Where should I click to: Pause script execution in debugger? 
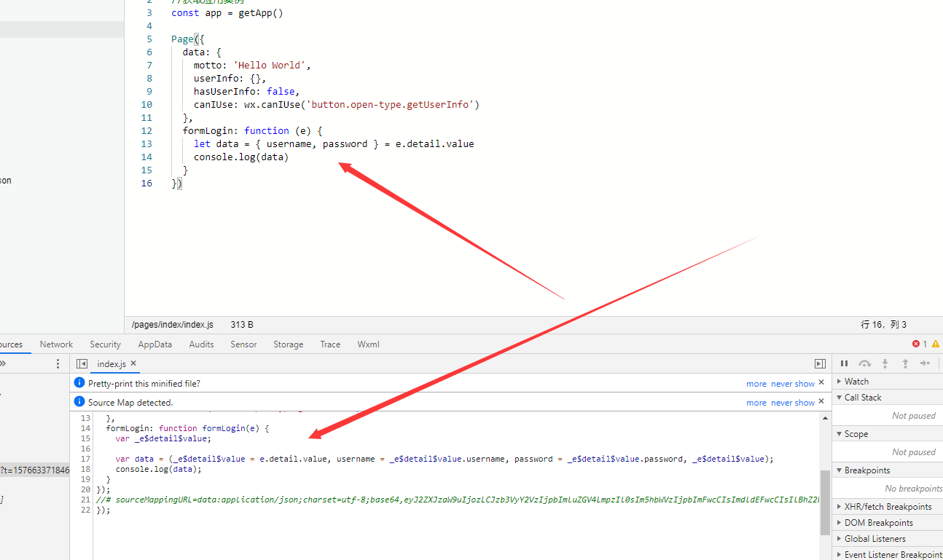pyautogui.click(x=844, y=363)
